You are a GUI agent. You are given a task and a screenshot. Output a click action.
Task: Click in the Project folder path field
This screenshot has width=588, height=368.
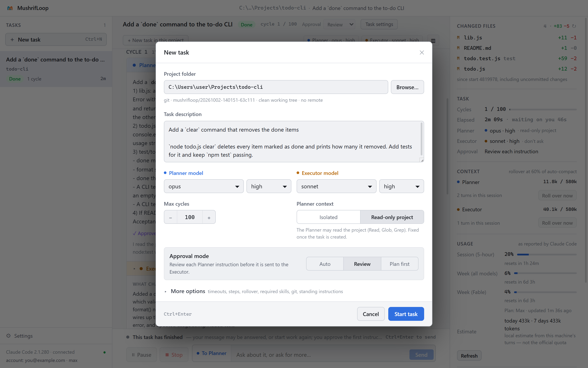click(x=276, y=87)
